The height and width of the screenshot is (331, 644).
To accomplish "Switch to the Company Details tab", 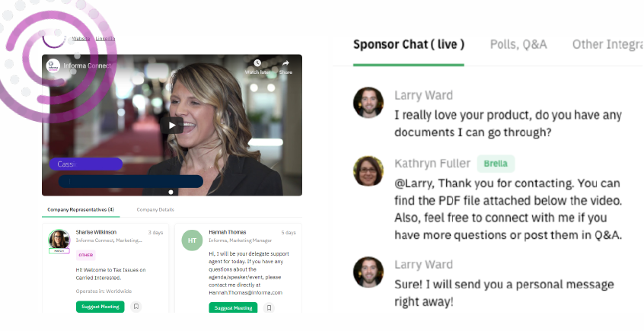I will point(155,209).
